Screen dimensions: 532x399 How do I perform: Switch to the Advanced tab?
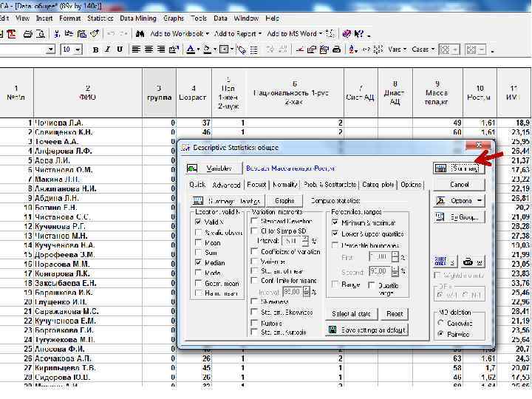226,185
